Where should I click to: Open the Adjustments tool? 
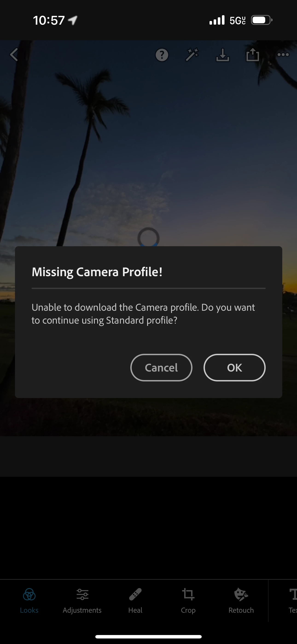(x=82, y=600)
